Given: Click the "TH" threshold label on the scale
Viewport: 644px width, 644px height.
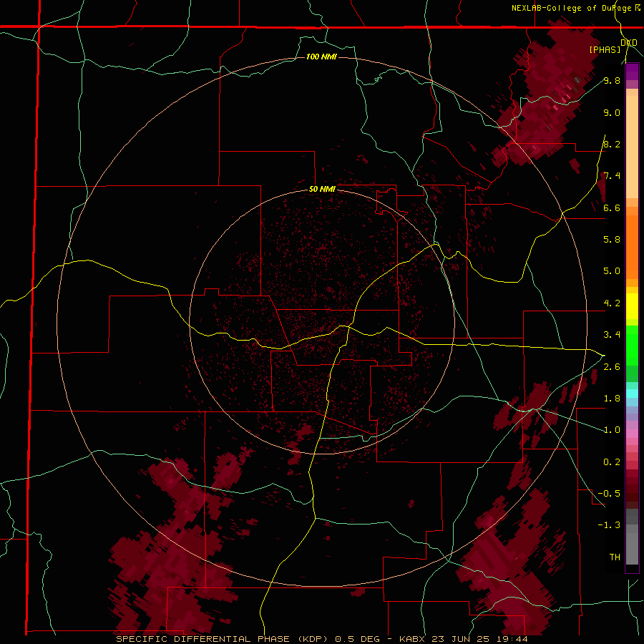Looking at the screenshot, I should (x=615, y=557).
